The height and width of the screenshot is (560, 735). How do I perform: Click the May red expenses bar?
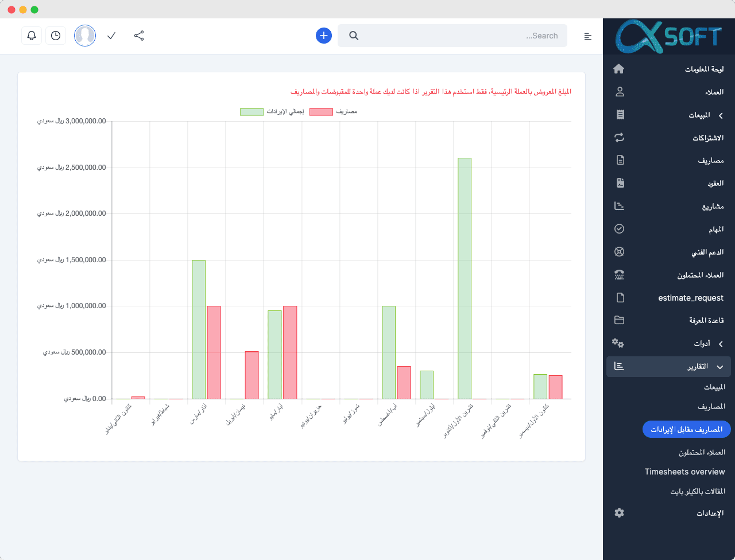coord(290,352)
